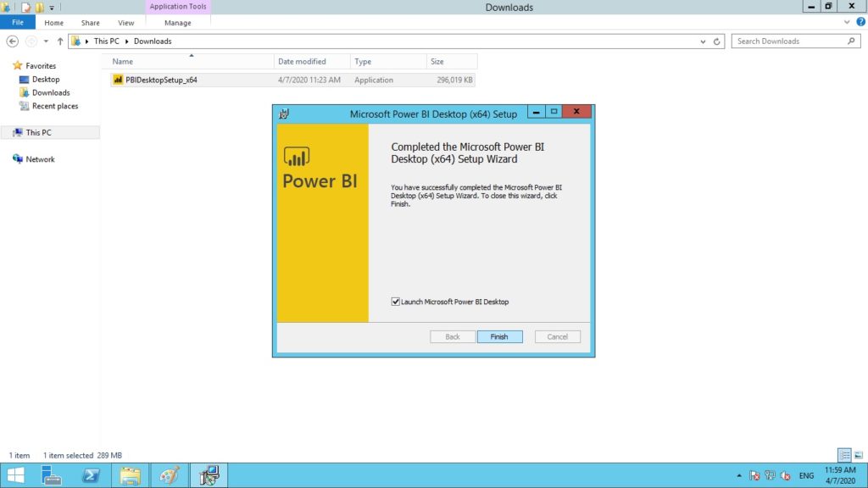868x488 pixels.
Task: Select Desktop under Favorites
Action: 46,79
